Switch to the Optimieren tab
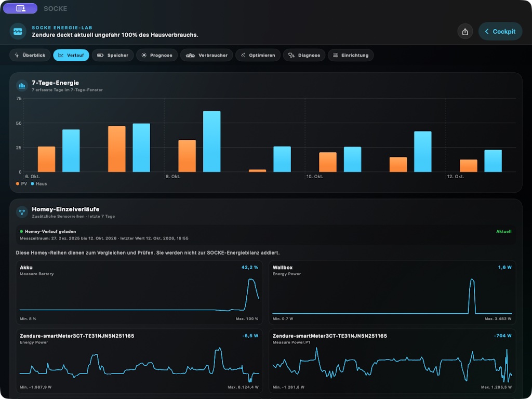This screenshot has height=399, width=532. [258, 55]
